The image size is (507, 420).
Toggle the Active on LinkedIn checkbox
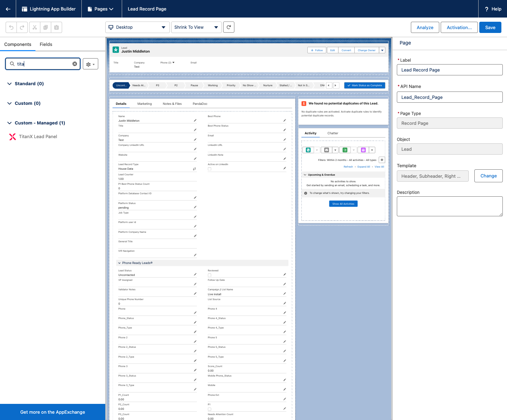click(x=209, y=169)
